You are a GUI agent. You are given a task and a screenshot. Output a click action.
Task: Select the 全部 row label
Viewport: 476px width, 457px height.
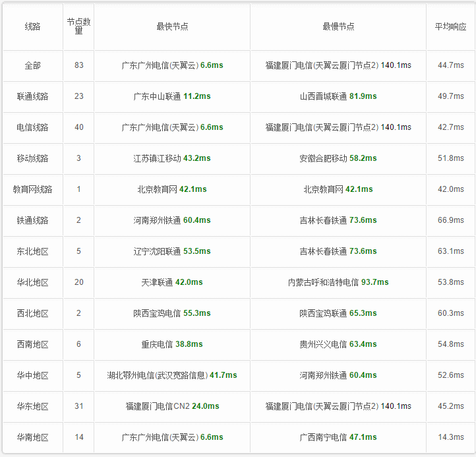(32, 65)
